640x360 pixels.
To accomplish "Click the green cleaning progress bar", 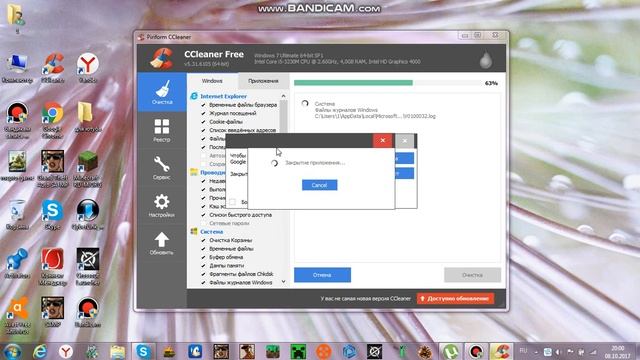I will (353, 83).
